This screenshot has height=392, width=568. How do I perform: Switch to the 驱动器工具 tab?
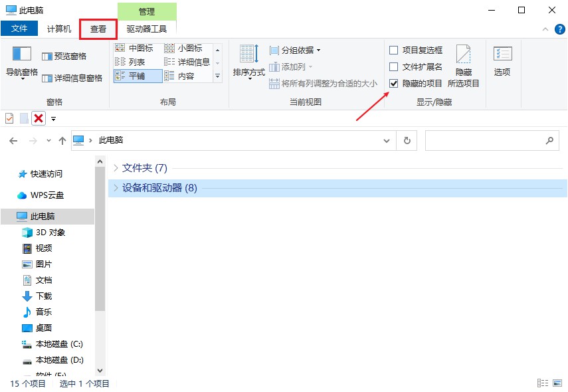[x=147, y=29]
